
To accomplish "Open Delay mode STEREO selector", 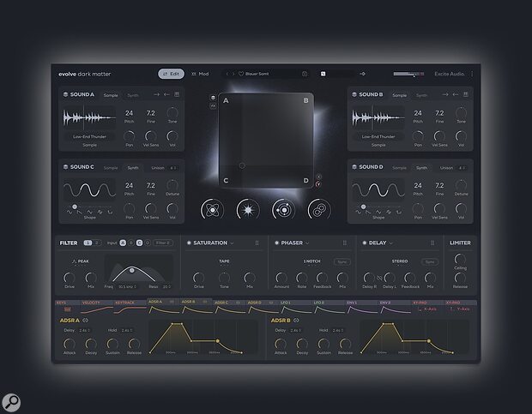I will pos(400,261).
